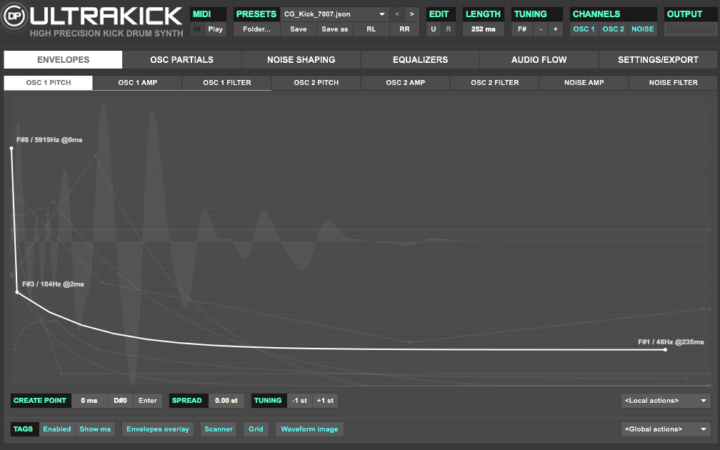Toggle the NOISE channel
The height and width of the screenshot is (450, 720).
click(x=642, y=29)
